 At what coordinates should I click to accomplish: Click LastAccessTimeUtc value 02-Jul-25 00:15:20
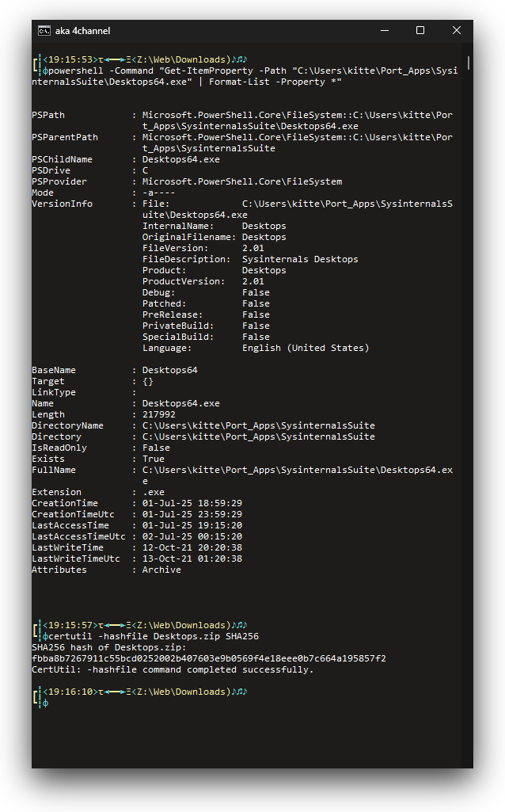(x=192, y=537)
